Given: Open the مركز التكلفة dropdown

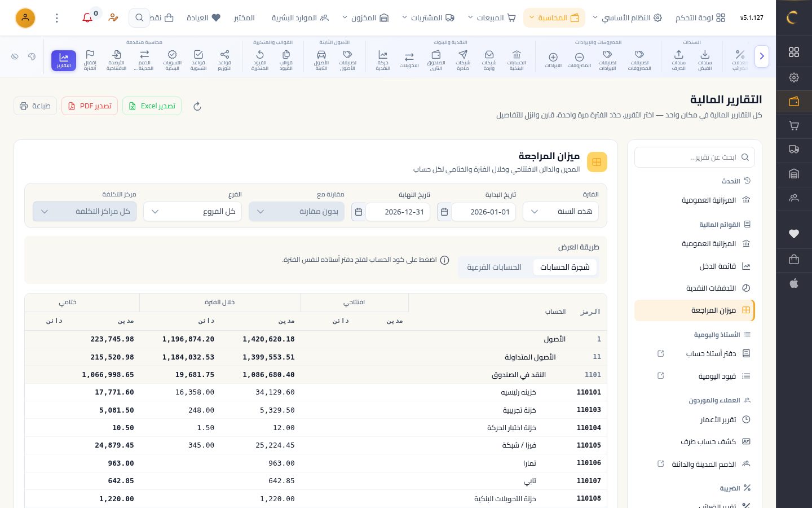Looking at the screenshot, I should 85,212.
